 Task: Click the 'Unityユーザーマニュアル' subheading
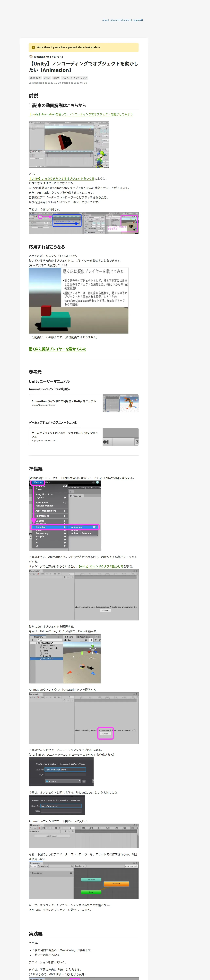[49, 382]
